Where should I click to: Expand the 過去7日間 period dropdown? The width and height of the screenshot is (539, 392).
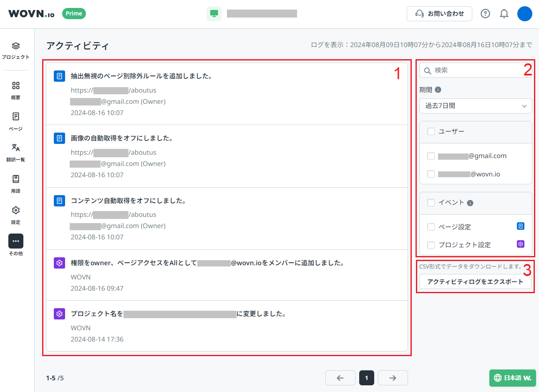coord(476,106)
